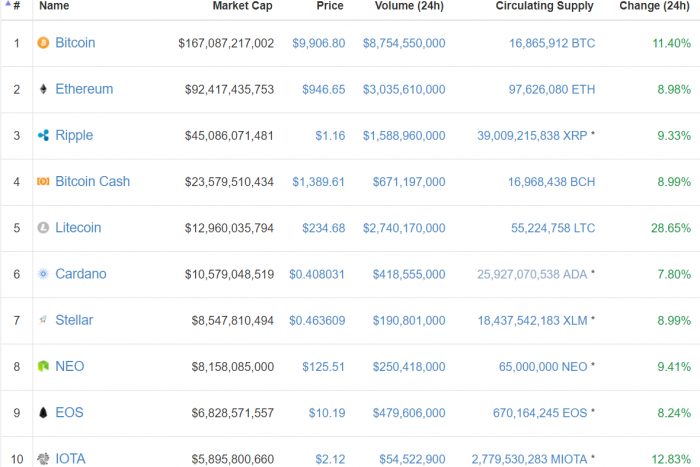Screen dimensions: 700x467
Task: Click IOTA price $2.12
Action: click(x=330, y=459)
